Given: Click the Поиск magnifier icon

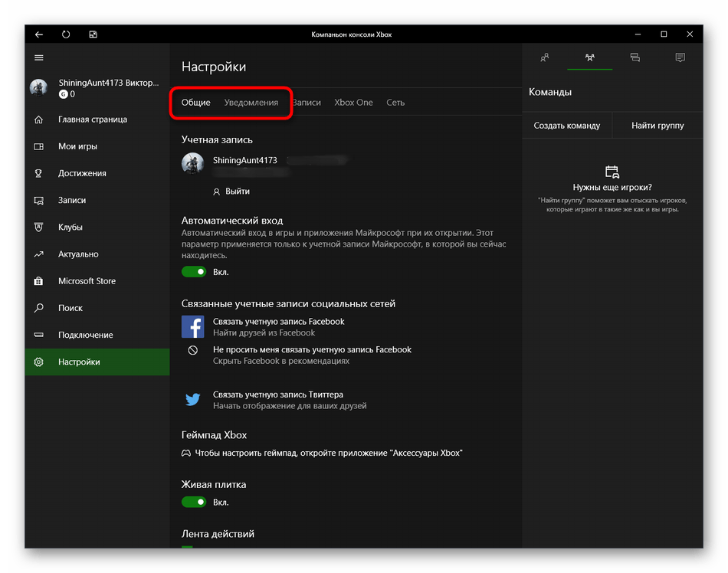Looking at the screenshot, I should coord(38,308).
